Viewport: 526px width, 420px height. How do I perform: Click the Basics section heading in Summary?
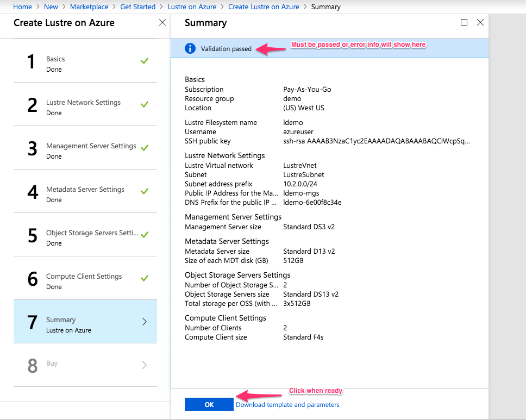(x=195, y=79)
